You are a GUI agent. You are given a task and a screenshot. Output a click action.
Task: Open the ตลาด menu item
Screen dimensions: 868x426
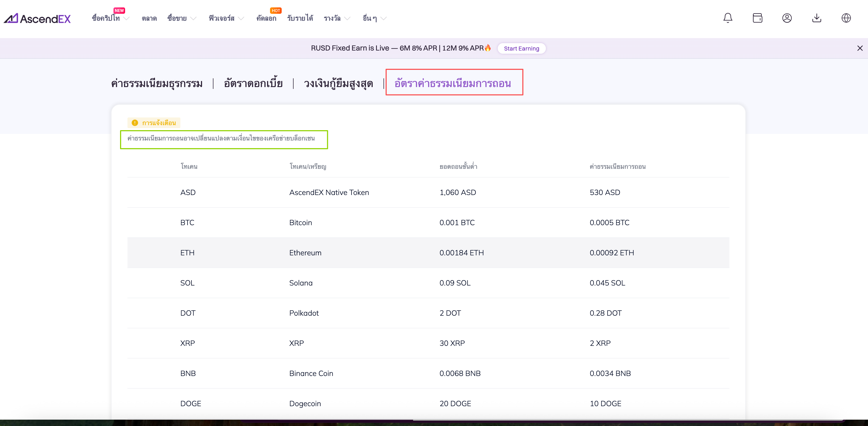coord(149,18)
